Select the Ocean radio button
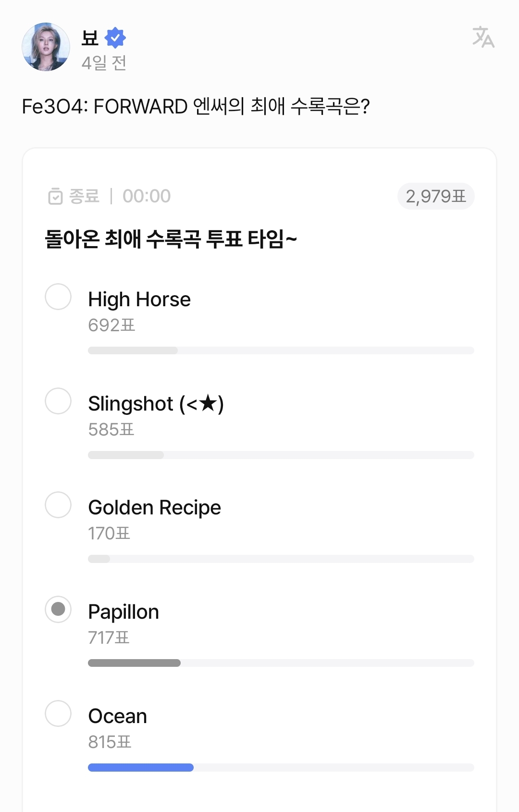 [x=58, y=713]
